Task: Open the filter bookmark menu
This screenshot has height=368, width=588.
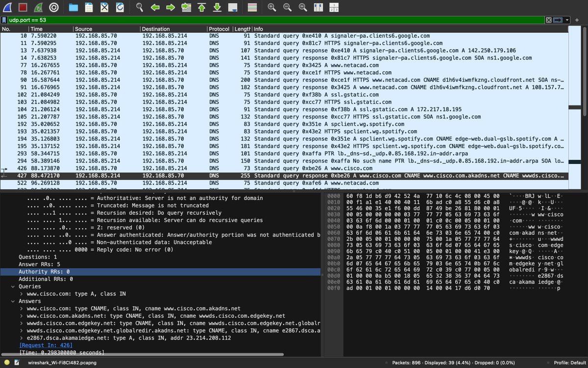Action: [x=5, y=20]
